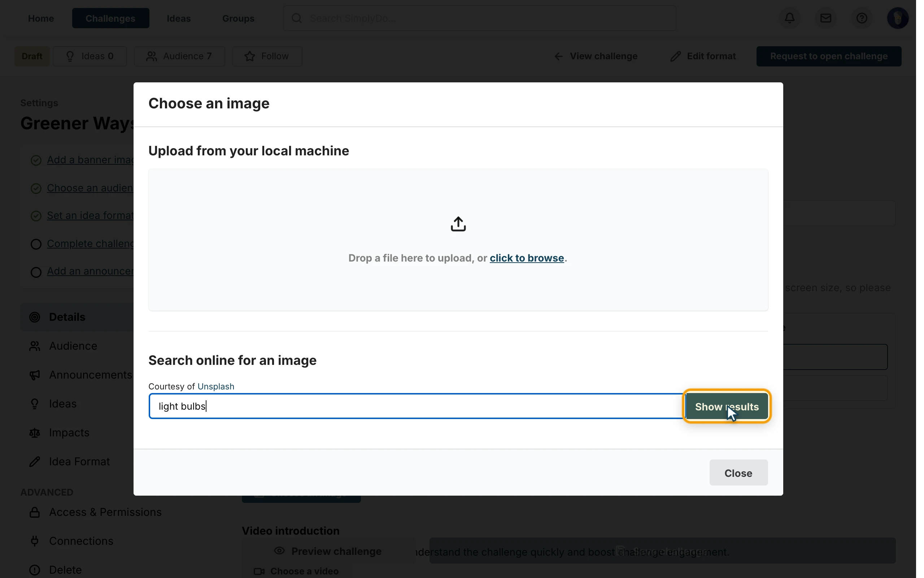924x578 pixels.
Task: Click the Show results button
Action: 727,406
